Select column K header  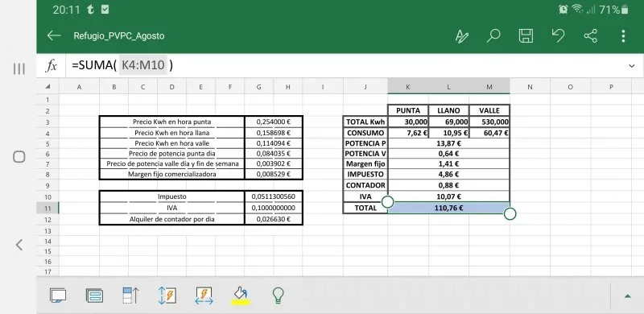[407, 87]
